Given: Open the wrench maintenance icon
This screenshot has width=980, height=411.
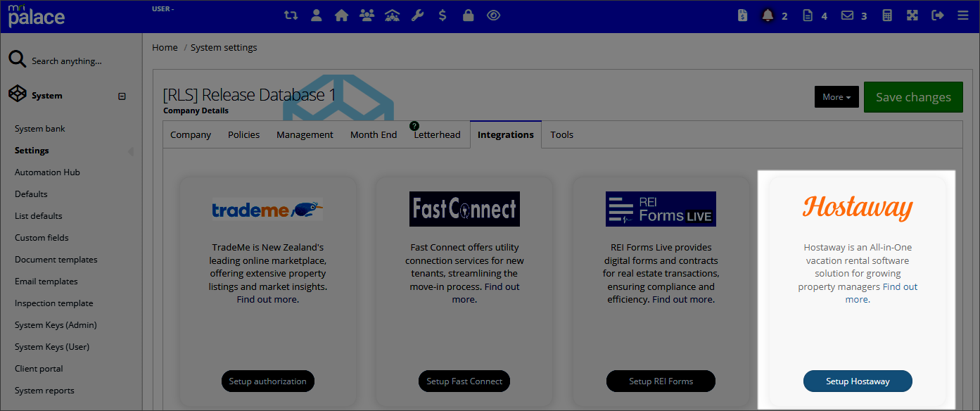Looking at the screenshot, I should [417, 15].
